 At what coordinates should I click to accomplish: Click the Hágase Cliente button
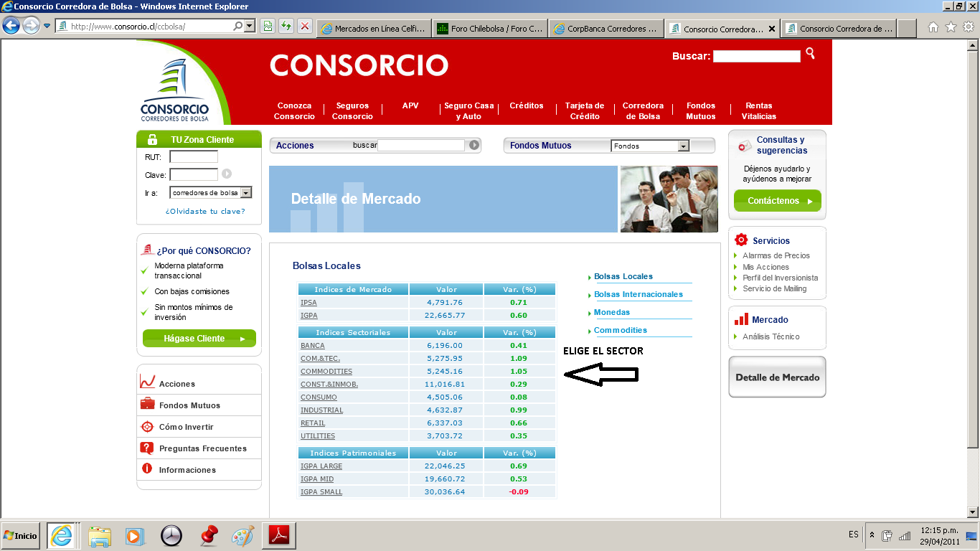[199, 338]
